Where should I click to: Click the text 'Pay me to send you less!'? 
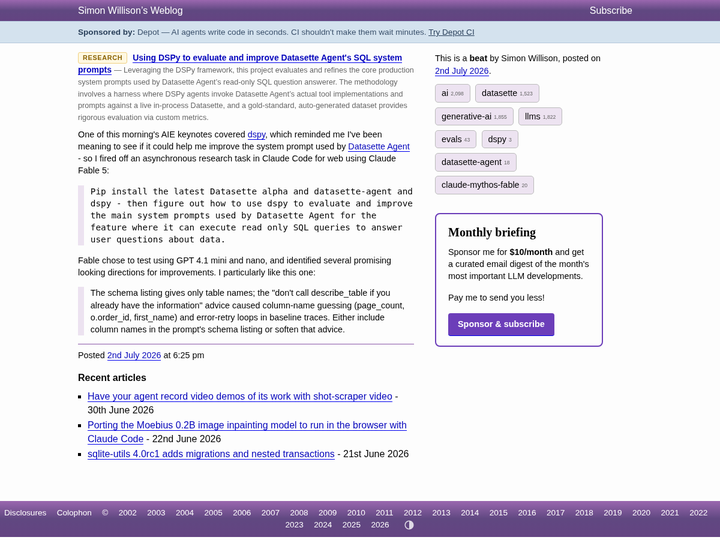(496, 298)
